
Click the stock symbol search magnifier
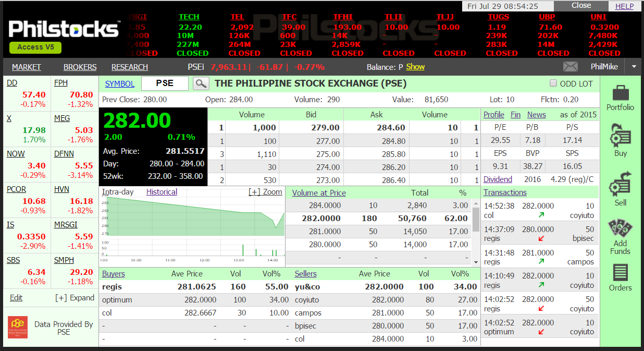[x=201, y=83]
